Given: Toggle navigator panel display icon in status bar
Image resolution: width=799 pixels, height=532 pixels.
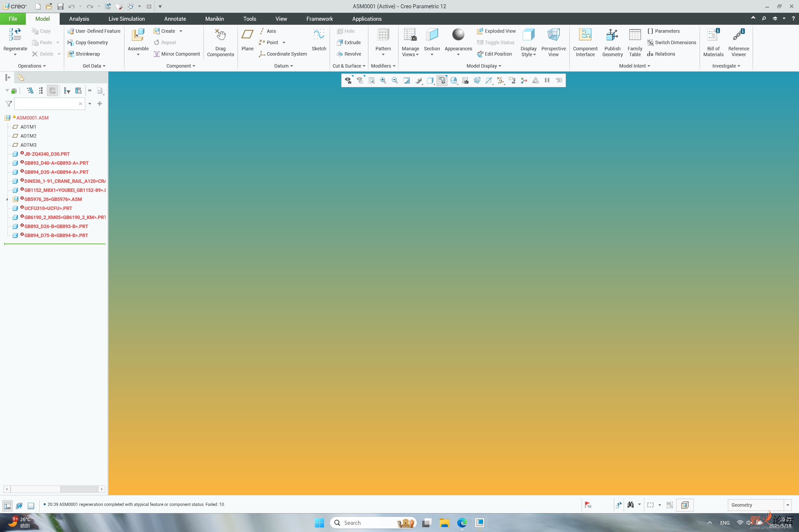Looking at the screenshot, I should 7,506.
